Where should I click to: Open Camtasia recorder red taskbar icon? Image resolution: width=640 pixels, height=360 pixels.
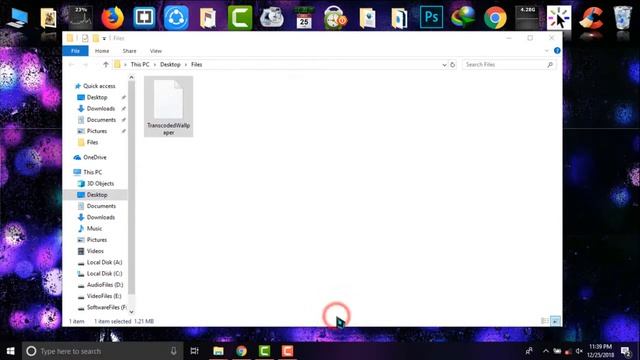click(287, 351)
